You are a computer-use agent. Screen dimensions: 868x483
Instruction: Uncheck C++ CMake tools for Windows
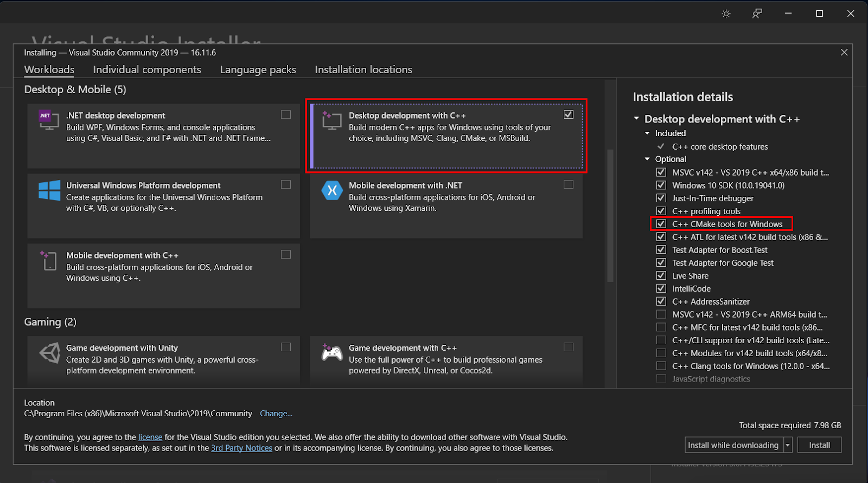(x=661, y=224)
